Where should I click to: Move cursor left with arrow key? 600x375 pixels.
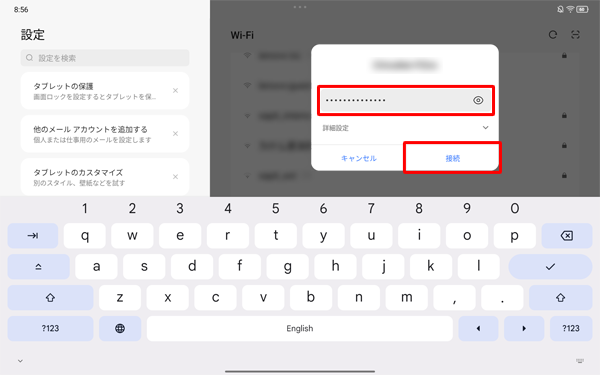(478, 328)
